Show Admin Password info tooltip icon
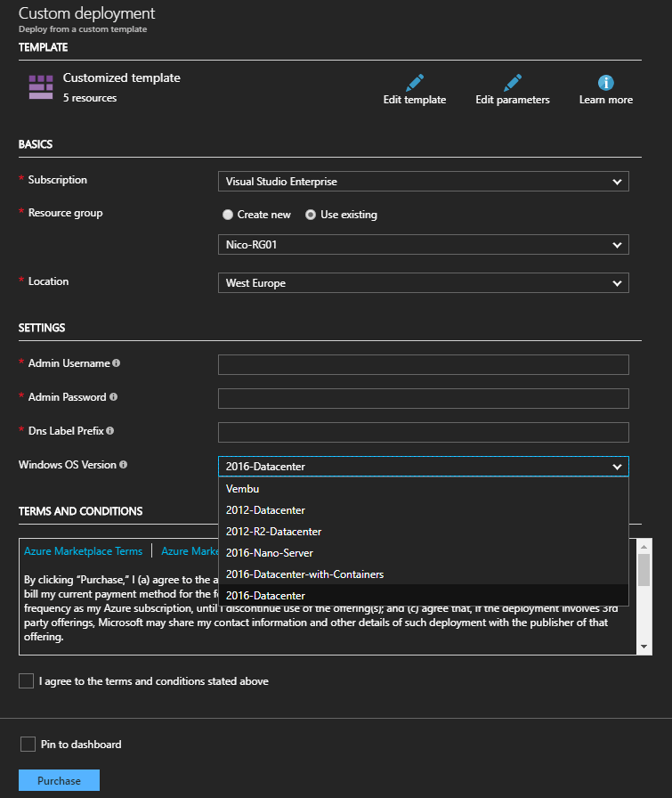The height and width of the screenshot is (798, 672). (x=113, y=397)
